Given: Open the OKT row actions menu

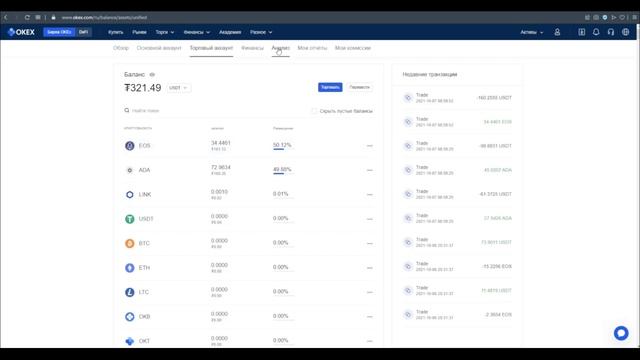Looking at the screenshot, I should coord(369,341).
